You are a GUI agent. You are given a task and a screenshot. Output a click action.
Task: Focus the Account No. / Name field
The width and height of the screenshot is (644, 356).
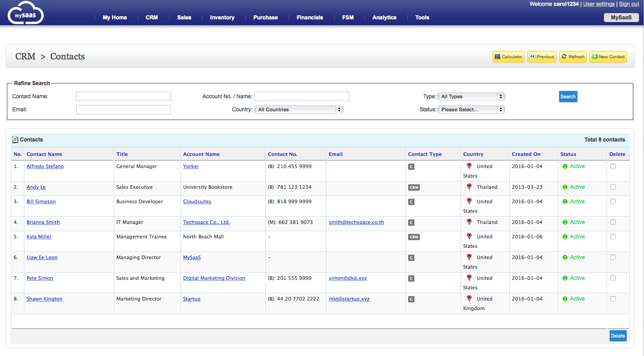coord(302,96)
